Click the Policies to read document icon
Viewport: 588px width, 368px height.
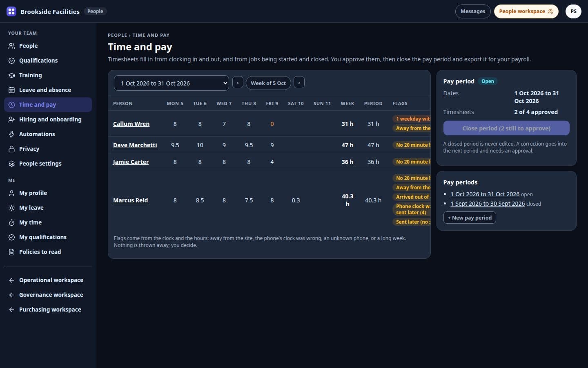[x=11, y=252]
